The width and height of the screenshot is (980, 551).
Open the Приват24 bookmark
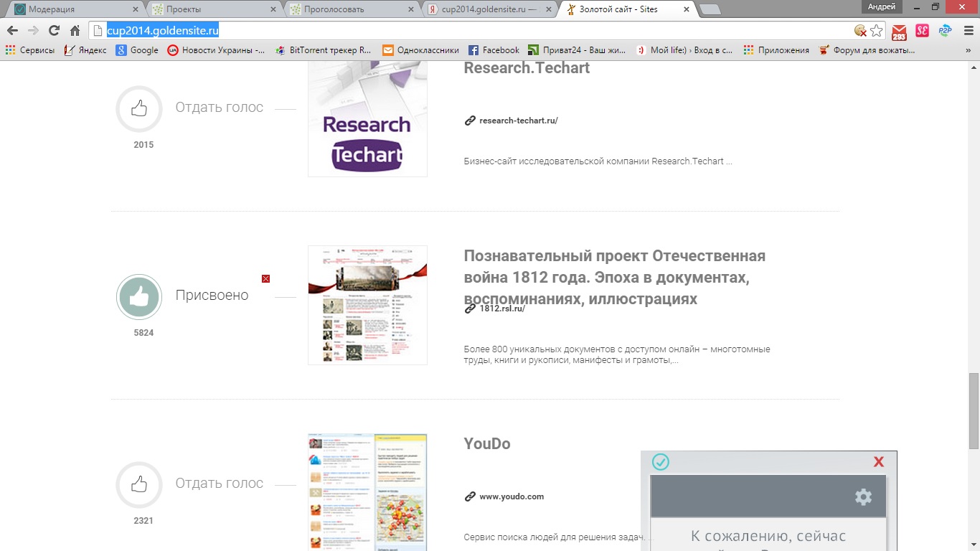[x=577, y=50]
